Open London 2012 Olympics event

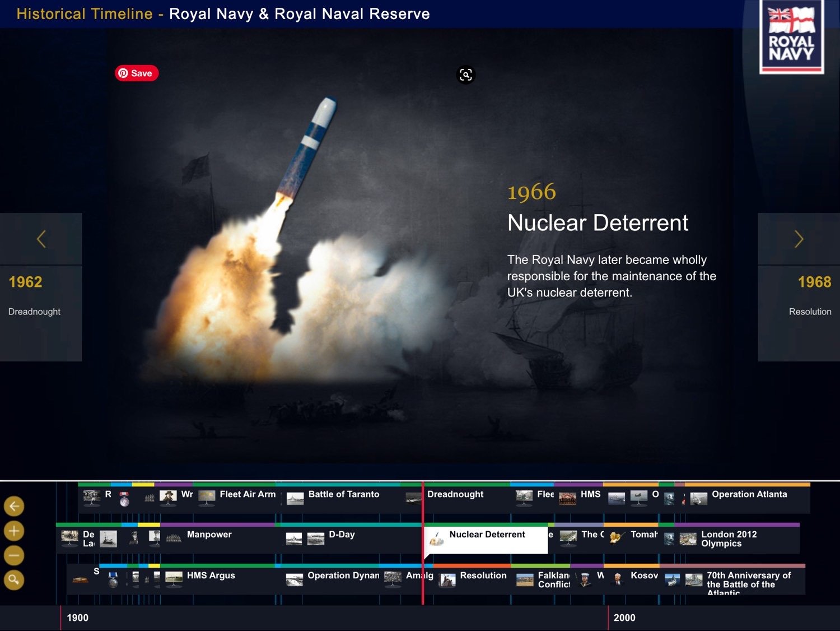pyautogui.click(x=728, y=539)
